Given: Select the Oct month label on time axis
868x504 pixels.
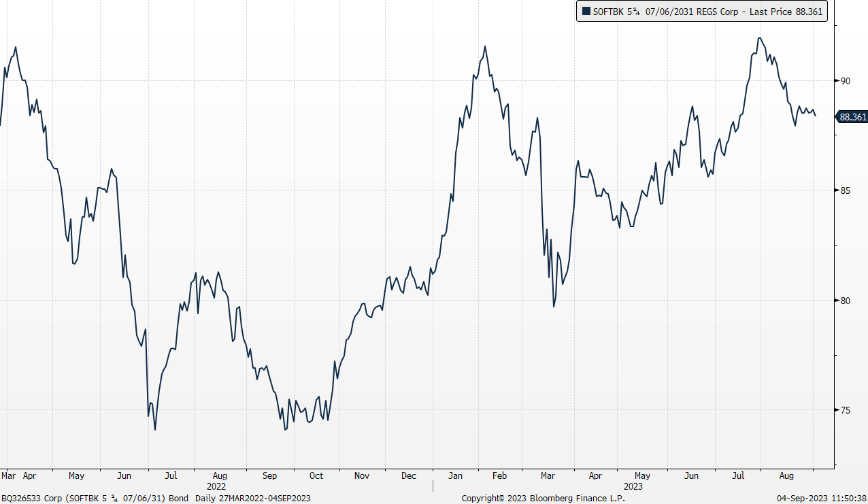Looking at the screenshot, I should point(316,476).
